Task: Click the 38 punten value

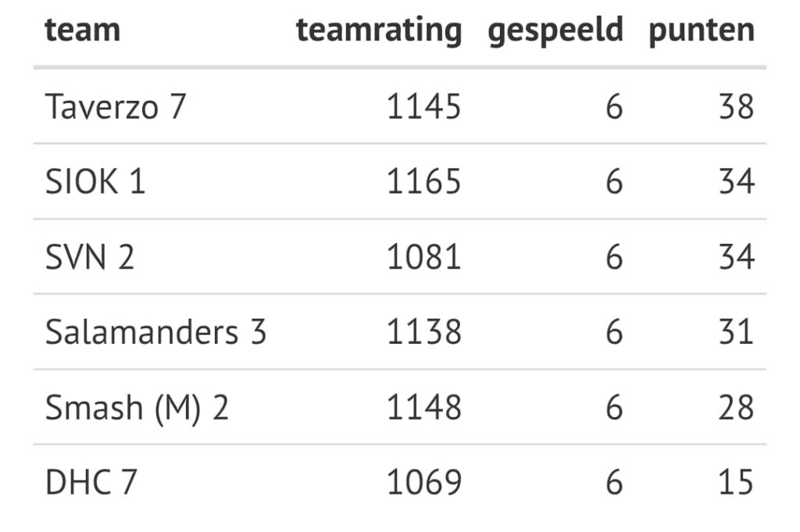Action: 736,106
